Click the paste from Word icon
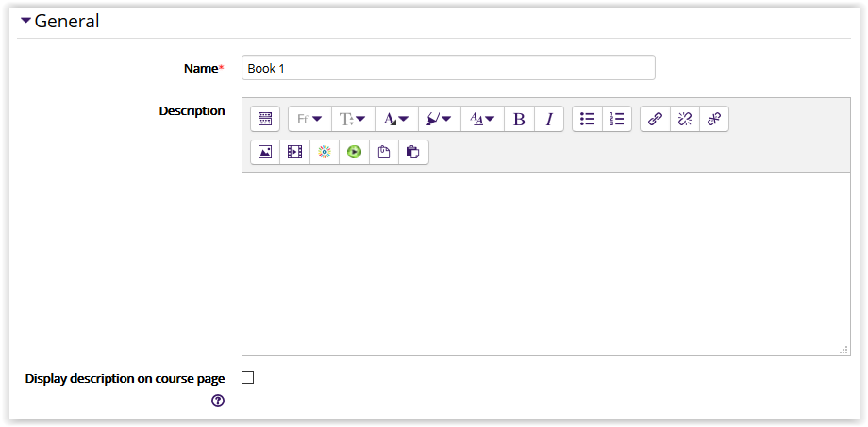The width and height of the screenshot is (868, 427). pos(413,152)
